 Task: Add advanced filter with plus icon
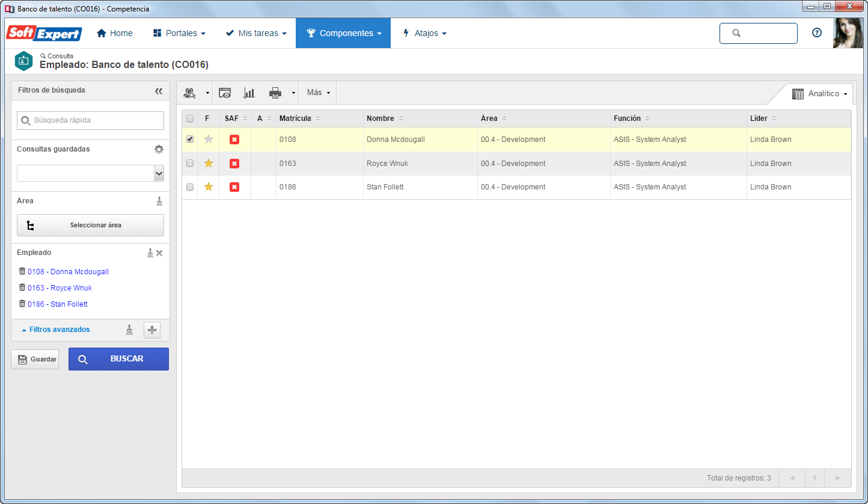click(x=152, y=330)
